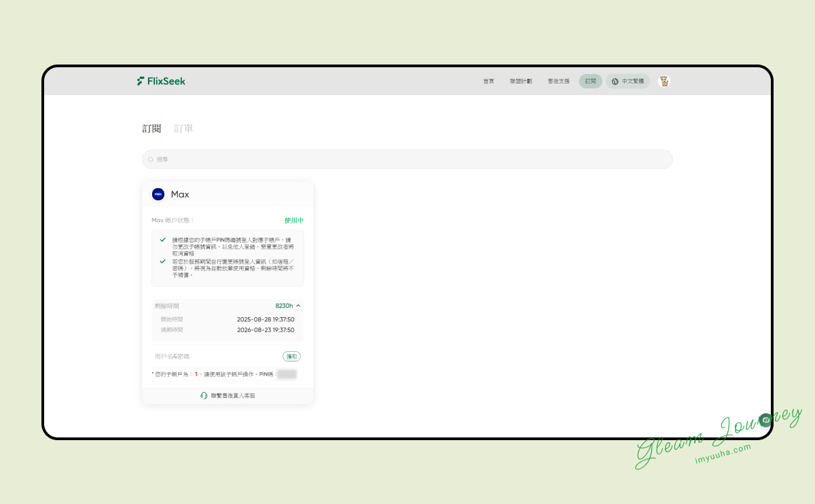
Task: Click the Max 帳戶狀態 label
Action: [x=173, y=220]
